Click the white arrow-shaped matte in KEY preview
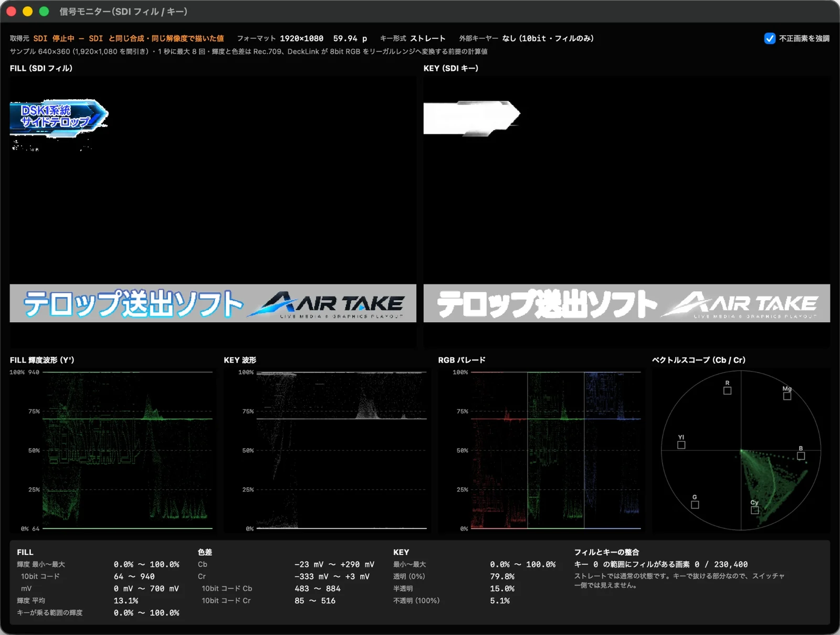This screenshot has height=635, width=840. coord(471,118)
